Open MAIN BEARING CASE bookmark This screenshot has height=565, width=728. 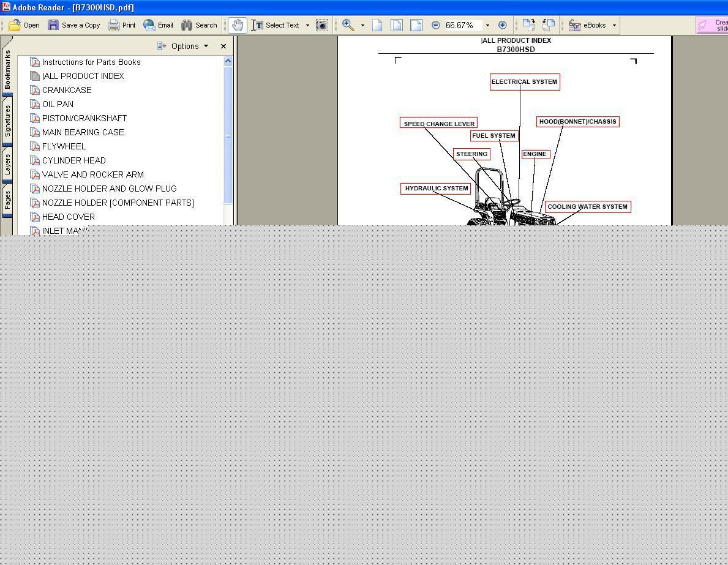tap(83, 132)
